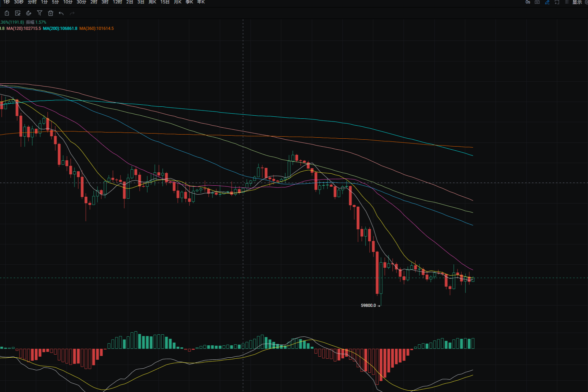588x392 pixels.
Task: Click the add chart window icon
Action: pyautogui.click(x=557, y=2)
